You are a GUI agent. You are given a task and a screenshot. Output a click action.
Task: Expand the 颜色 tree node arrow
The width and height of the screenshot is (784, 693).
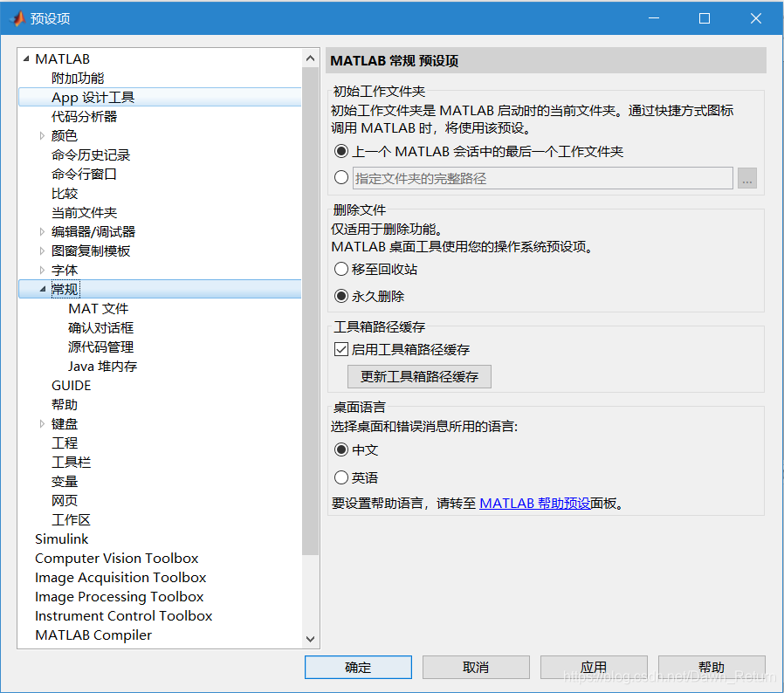[x=42, y=135]
